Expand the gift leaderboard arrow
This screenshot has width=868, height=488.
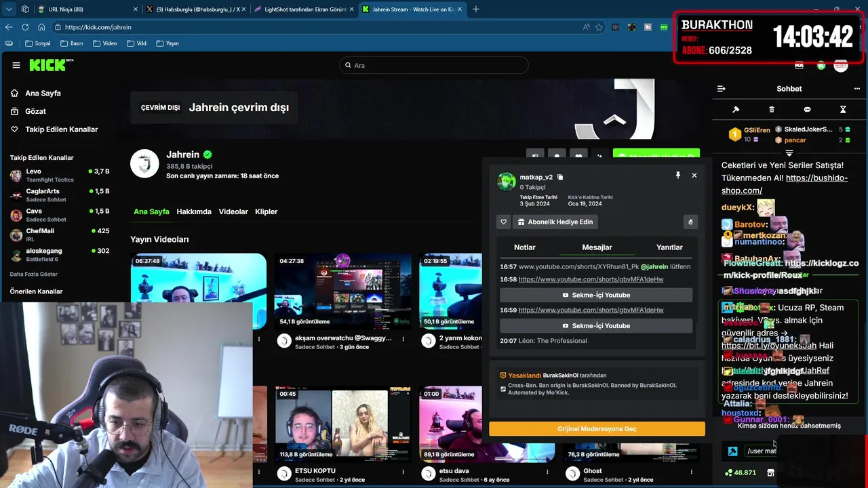point(789,153)
